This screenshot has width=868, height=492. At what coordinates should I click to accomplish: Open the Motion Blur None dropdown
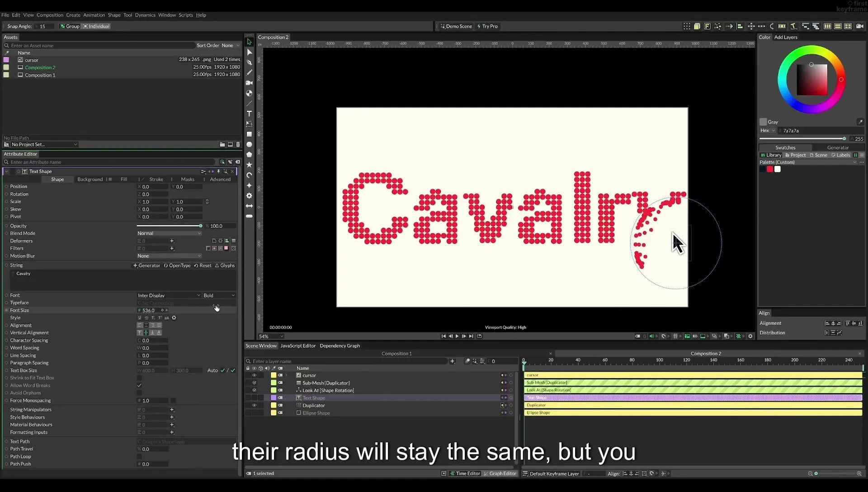[x=169, y=256]
